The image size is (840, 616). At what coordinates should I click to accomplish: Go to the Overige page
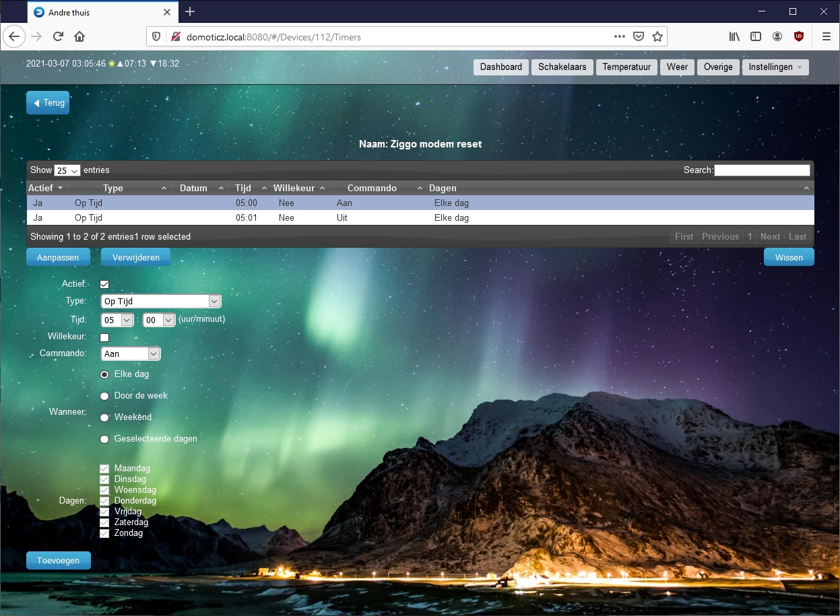tap(718, 67)
